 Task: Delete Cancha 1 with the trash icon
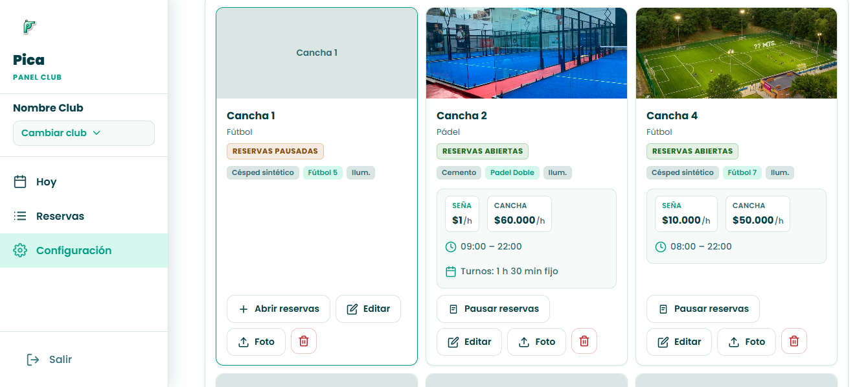[x=304, y=341]
